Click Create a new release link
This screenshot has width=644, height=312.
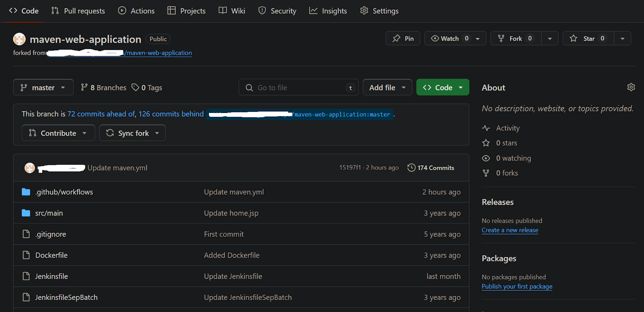tap(510, 230)
